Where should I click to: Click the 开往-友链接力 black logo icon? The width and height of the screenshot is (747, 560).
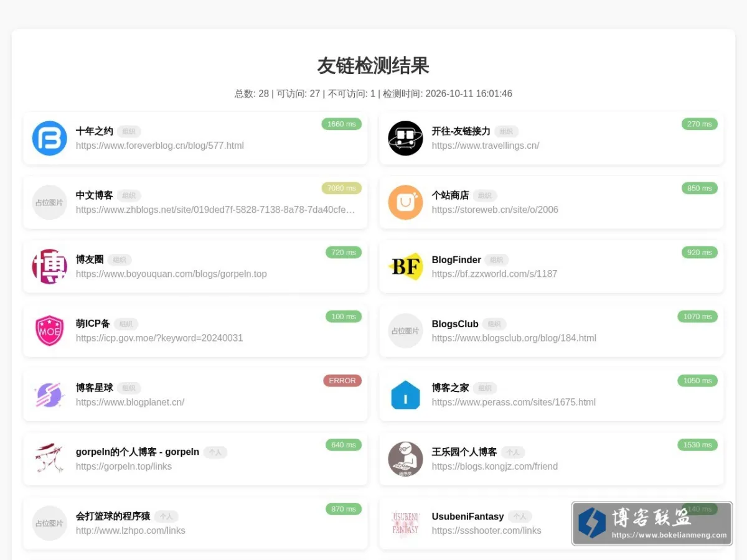(405, 138)
